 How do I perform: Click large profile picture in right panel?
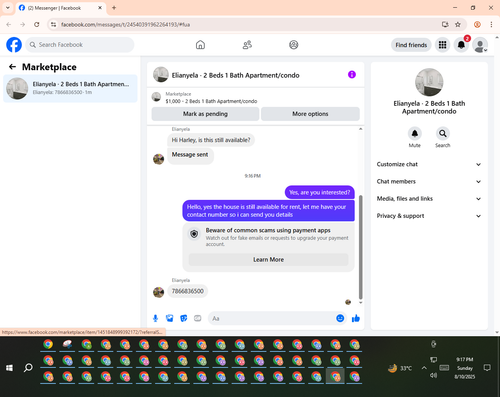pos(429,82)
